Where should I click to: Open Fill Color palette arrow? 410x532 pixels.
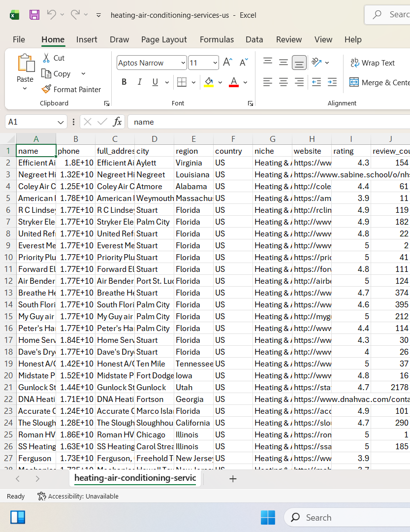click(x=220, y=82)
